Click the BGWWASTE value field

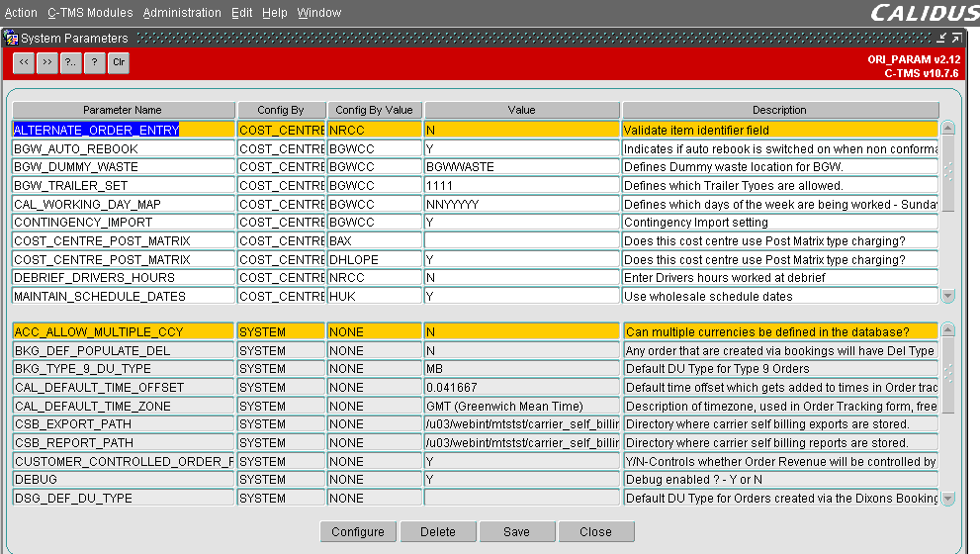[522, 167]
